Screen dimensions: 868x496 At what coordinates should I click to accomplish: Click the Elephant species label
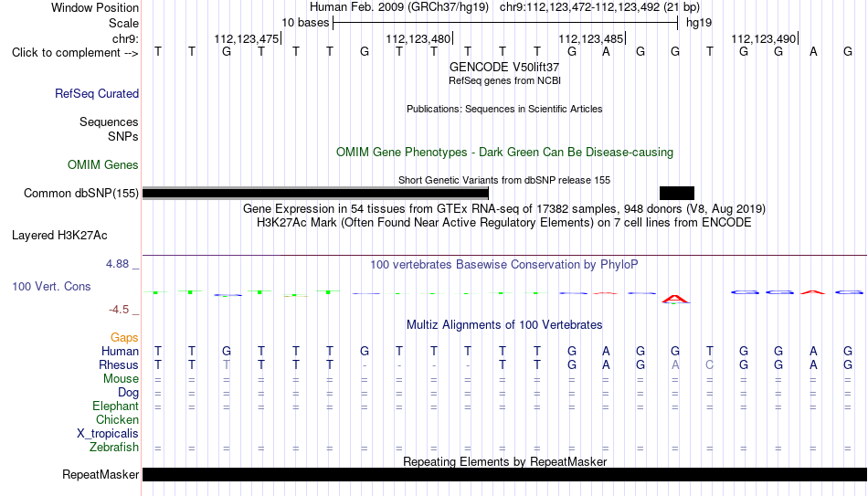coord(115,406)
